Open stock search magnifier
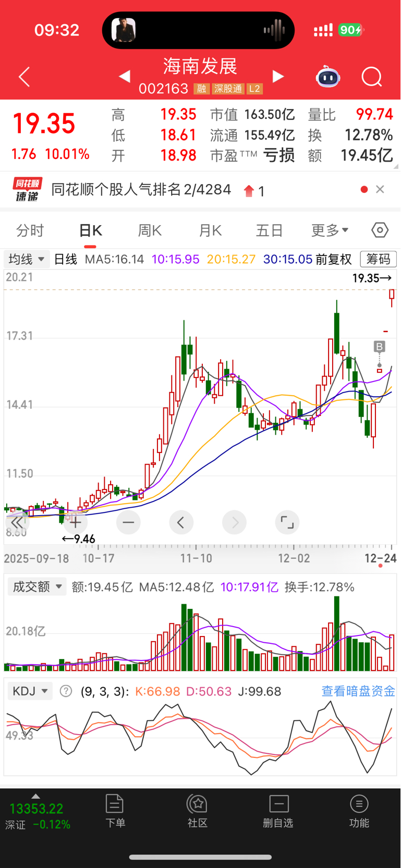 pos(372,77)
